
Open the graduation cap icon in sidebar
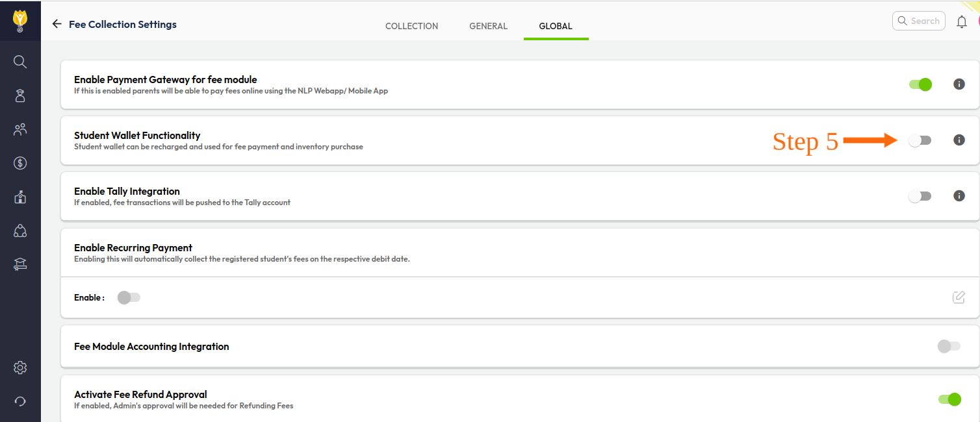point(20,264)
